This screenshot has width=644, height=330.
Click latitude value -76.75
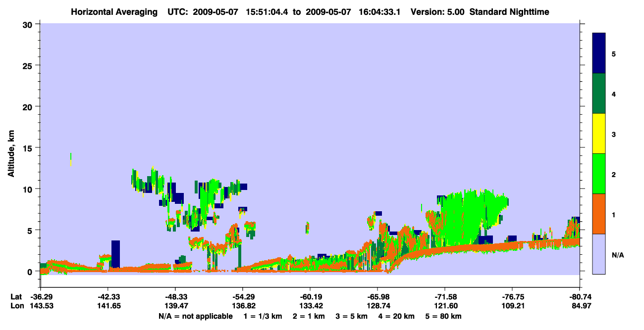(x=512, y=297)
